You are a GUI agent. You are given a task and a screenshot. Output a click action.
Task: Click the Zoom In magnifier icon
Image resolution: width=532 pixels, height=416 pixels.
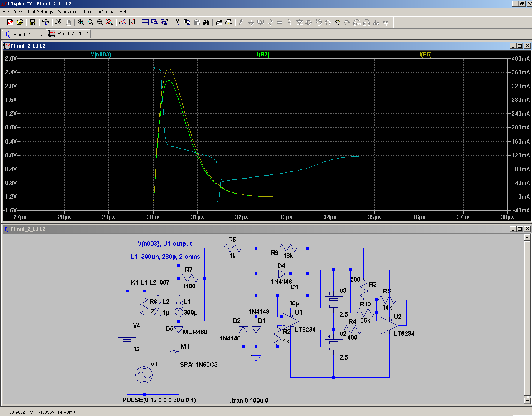(81, 23)
